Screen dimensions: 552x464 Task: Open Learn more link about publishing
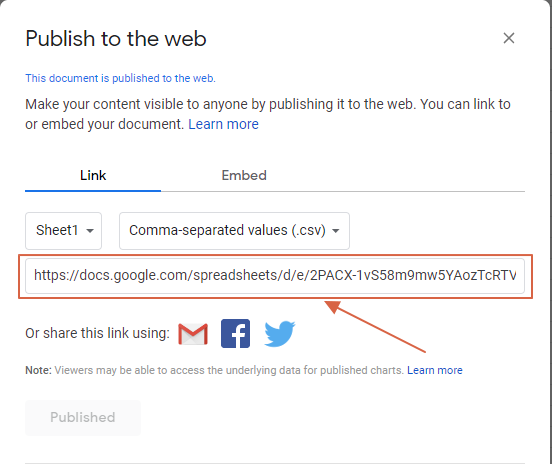224,124
